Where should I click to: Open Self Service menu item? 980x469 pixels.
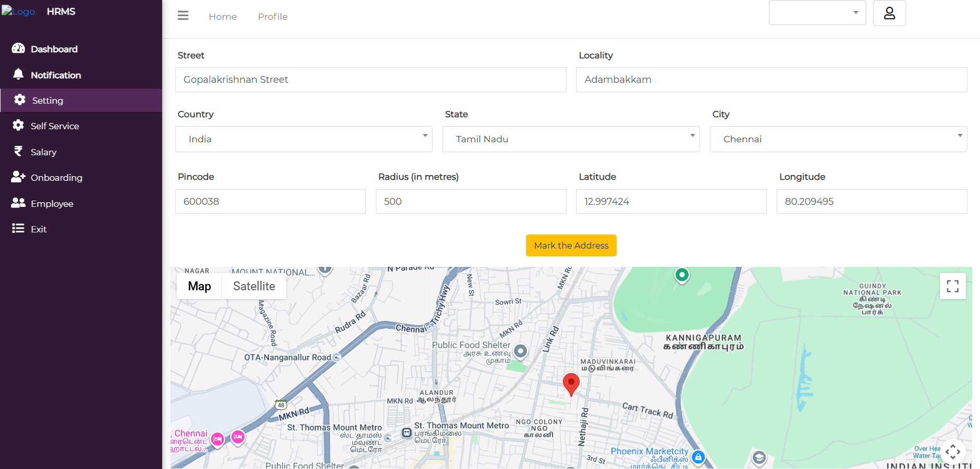tap(55, 126)
